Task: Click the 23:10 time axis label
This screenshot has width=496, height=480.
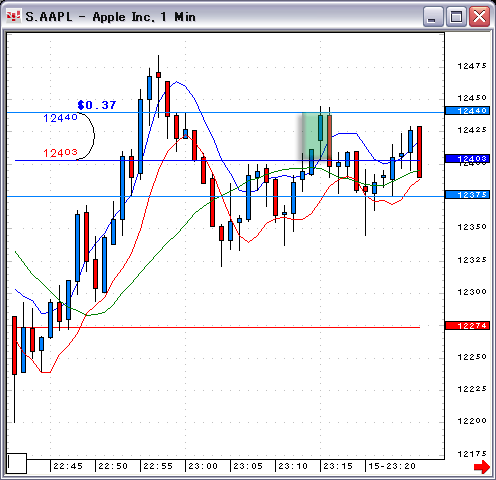Action: pos(293,466)
